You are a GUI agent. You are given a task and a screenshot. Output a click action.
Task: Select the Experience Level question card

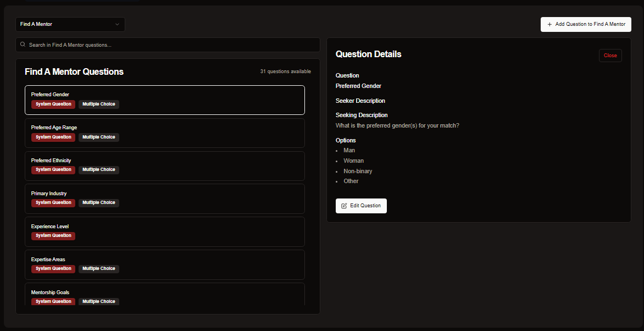tap(165, 232)
